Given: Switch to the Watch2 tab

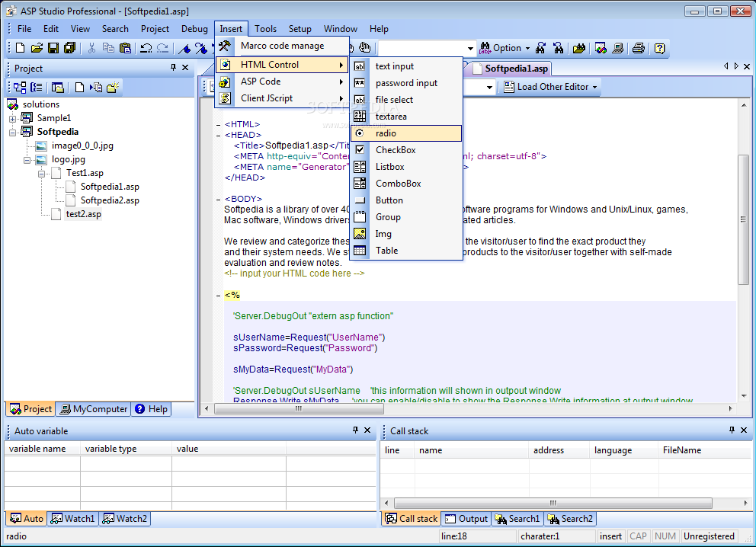Looking at the screenshot, I should pos(125,519).
